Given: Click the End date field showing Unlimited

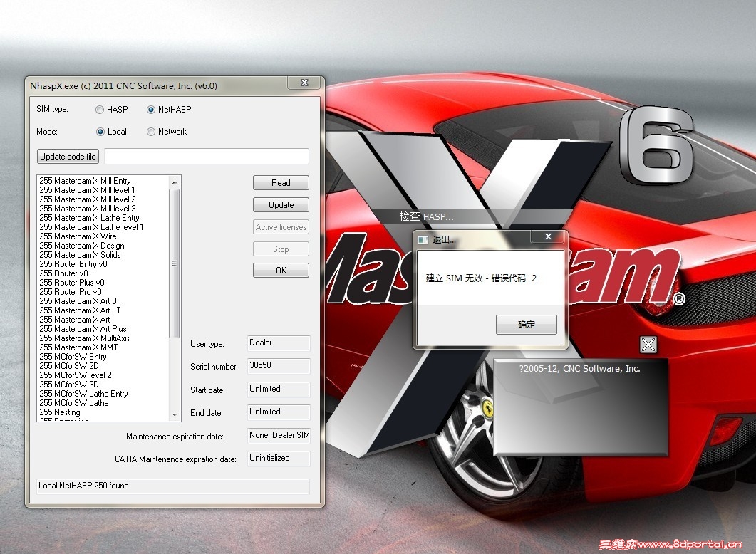Looking at the screenshot, I should point(279,412).
